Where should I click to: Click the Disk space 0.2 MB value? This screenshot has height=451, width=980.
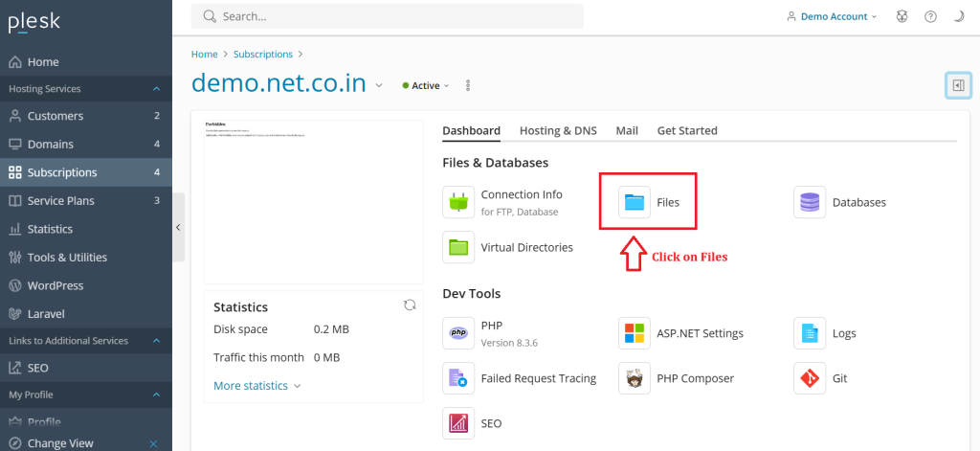coord(331,329)
